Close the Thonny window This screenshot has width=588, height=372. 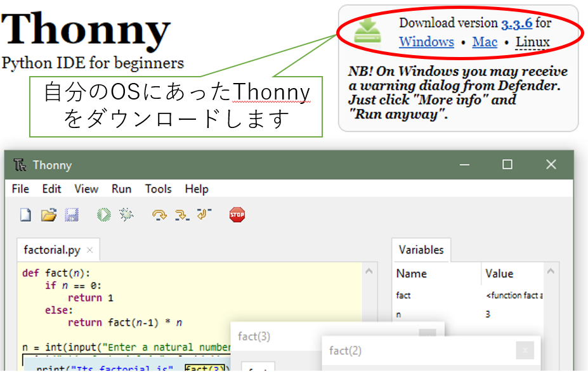tap(551, 165)
